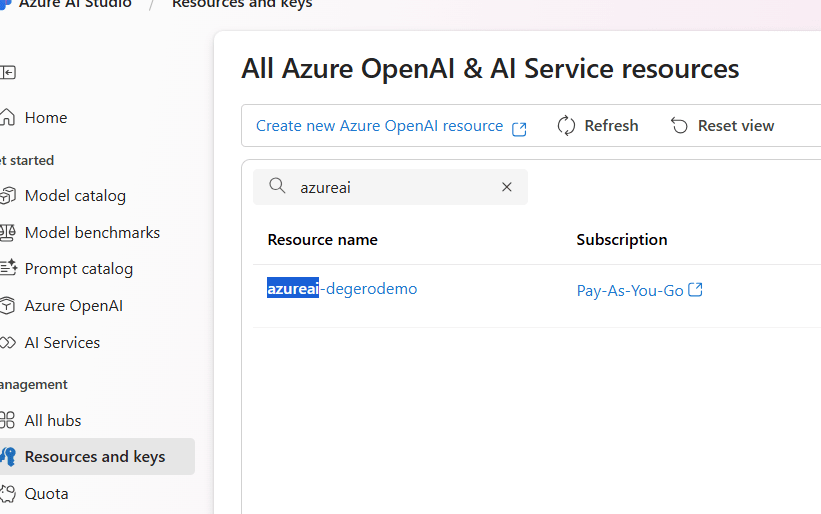Clear the azureai search text
Screen dimensions: 821x514
[x=506, y=187]
